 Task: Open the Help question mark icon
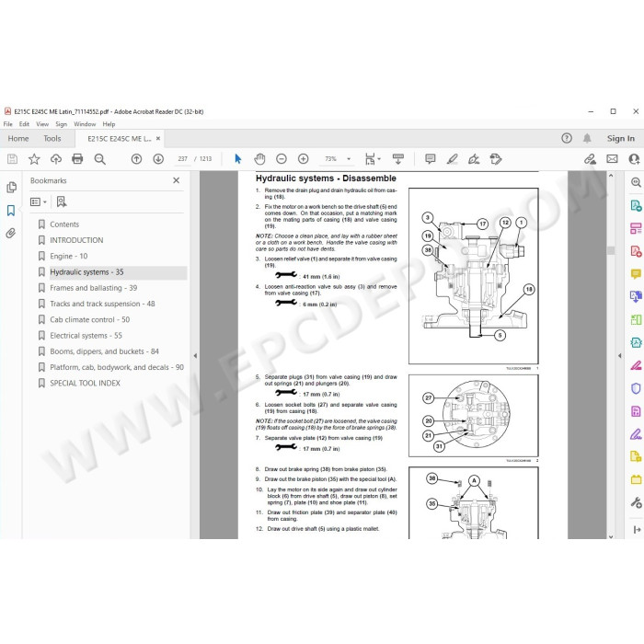pos(567,138)
